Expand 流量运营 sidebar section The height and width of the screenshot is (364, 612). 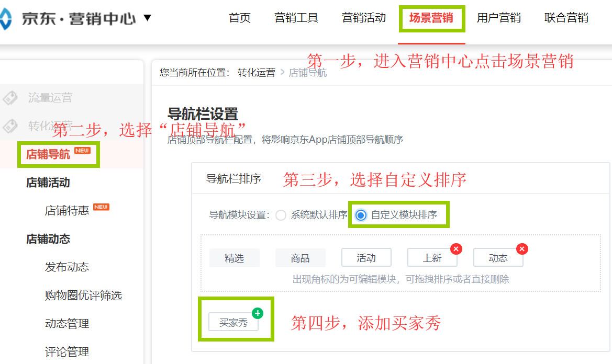point(50,97)
